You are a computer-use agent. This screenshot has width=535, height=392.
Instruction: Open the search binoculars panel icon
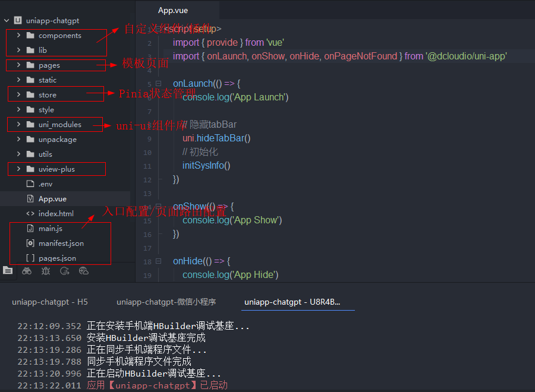(x=27, y=271)
